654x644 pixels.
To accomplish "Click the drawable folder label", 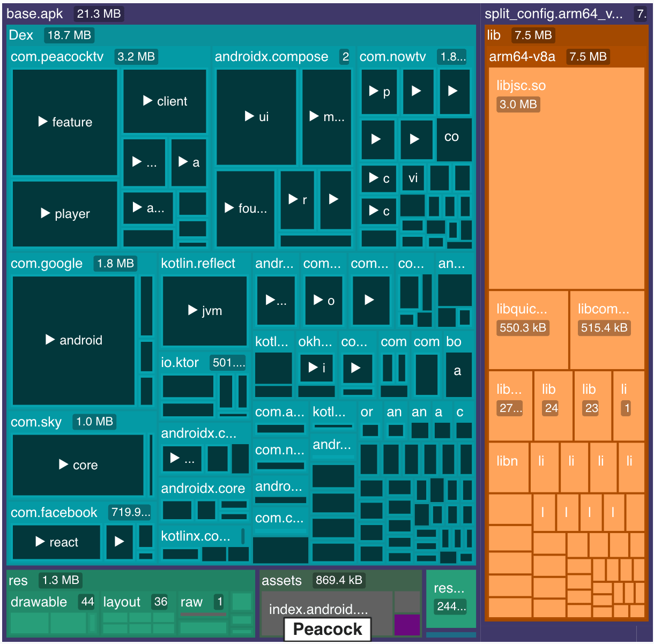I will click(x=39, y=602).
